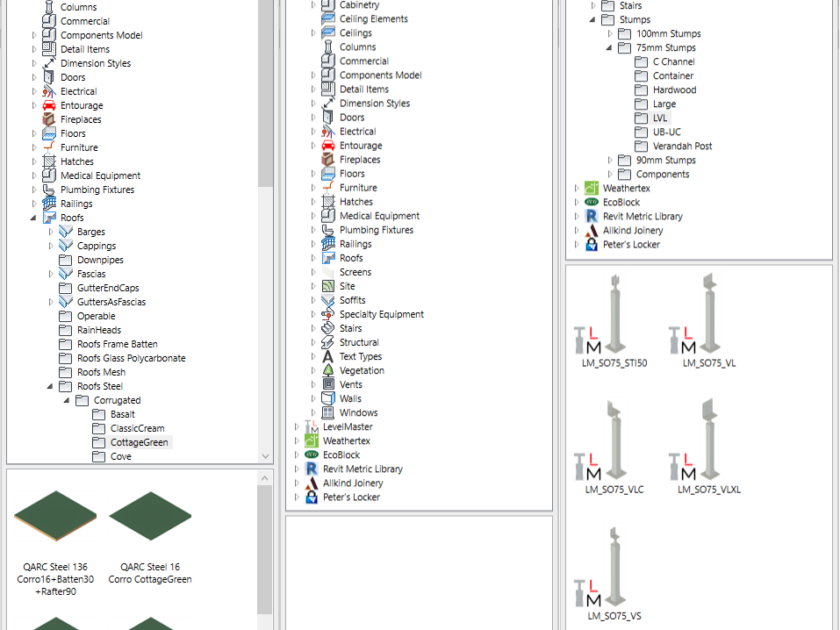Select the EcoBlock library icon in right panel
Viewport: 840px width, 630px height.
[x=591, y=202]
